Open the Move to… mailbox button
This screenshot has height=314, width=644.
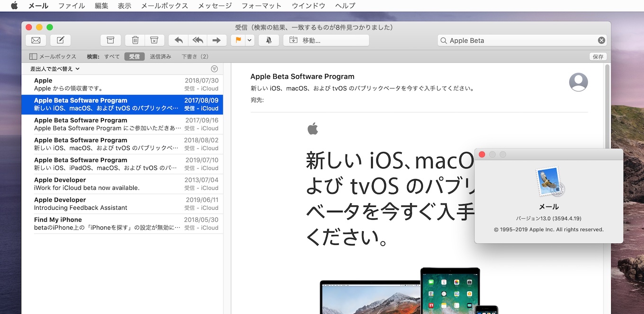(326, 40)
